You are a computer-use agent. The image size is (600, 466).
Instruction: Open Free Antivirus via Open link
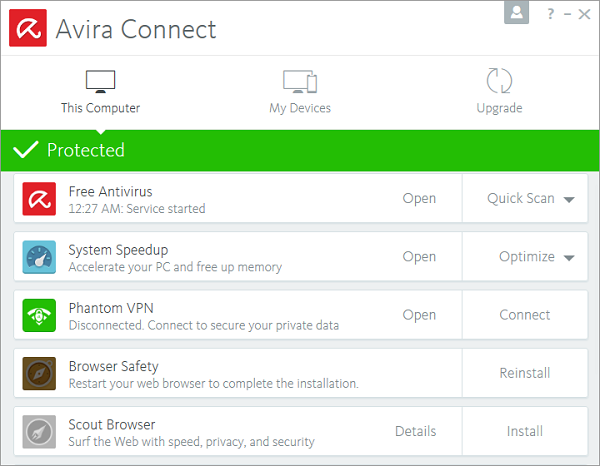pyautogui.click(x=419, y=199)
